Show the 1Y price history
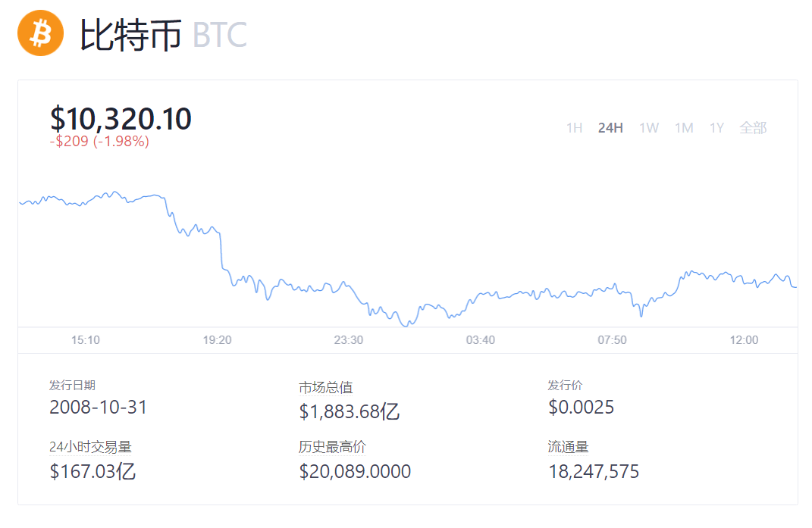Screen dimensions: 812x528 pos(716,128)
